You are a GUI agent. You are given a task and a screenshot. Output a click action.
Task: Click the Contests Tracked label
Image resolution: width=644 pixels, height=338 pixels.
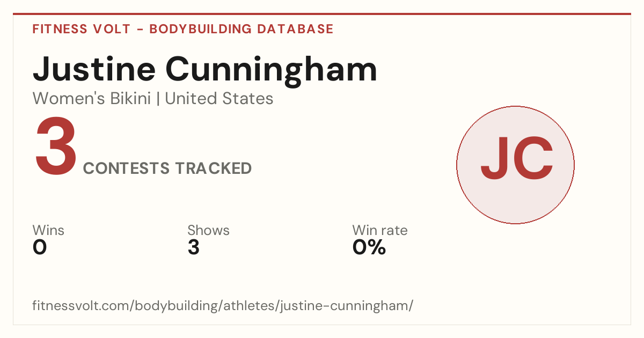coord(167,168)
